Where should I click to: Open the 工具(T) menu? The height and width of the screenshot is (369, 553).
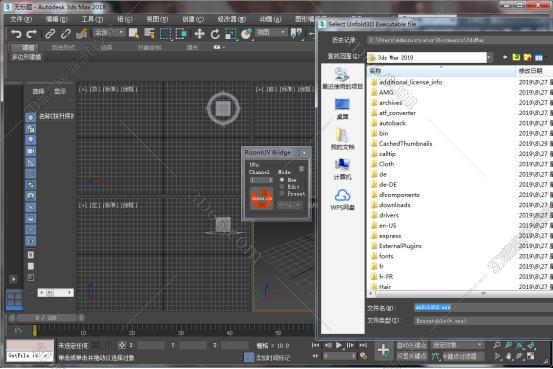[92, 19]
